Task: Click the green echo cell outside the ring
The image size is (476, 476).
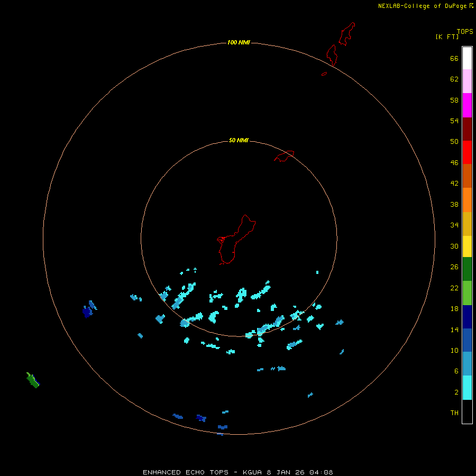Action: click(33, 380)
